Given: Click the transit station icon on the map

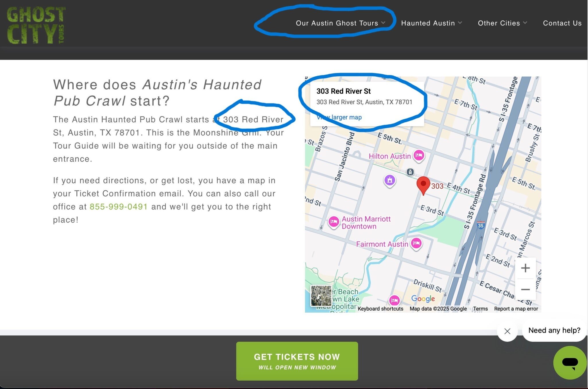Looking at the screenshot, I should [410, 172].
